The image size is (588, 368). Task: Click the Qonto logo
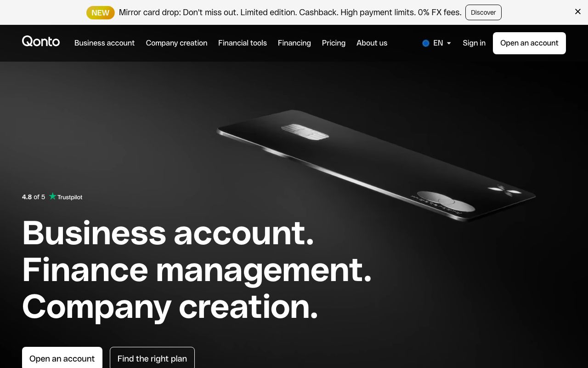click(x=41, y=41)
